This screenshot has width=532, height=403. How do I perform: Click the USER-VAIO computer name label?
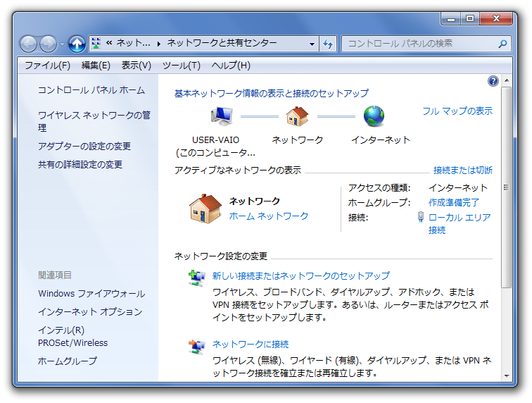[x=215, y=140]
